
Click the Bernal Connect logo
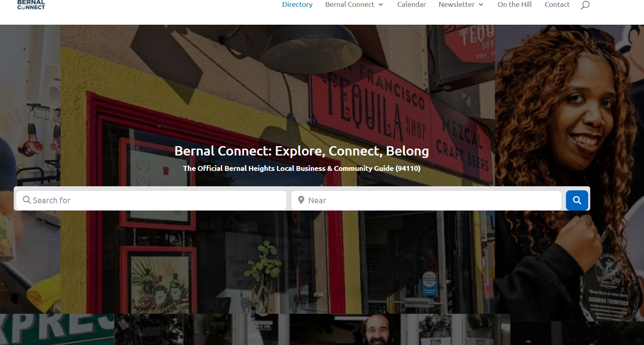pos(31,5)
